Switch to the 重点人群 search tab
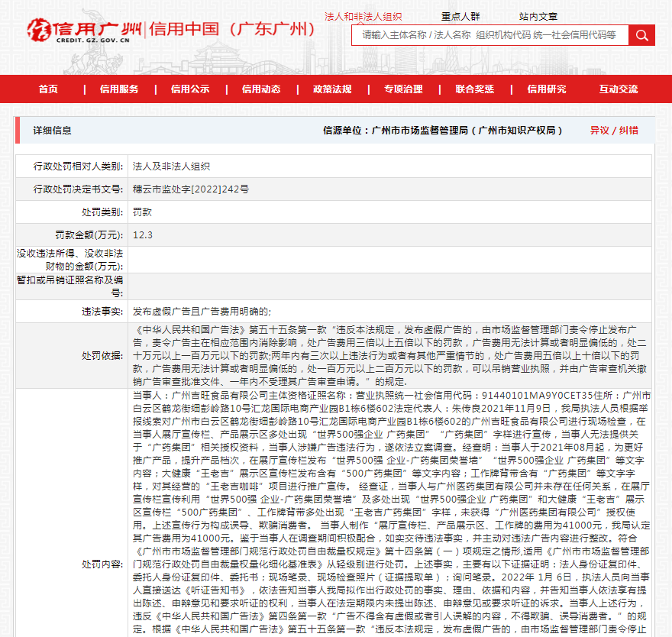Image resolution: width=672 pixels, height=637 pixels. tap(460, 16)
